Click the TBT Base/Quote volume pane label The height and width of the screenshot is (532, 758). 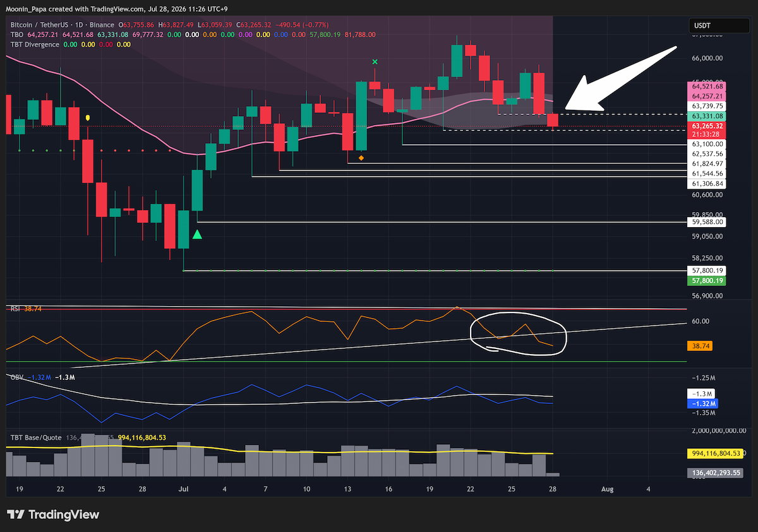(36, 437)
